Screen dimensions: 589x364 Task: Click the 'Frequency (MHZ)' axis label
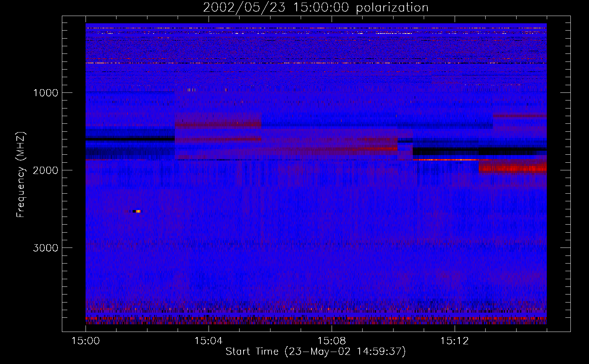click(21, 175)
